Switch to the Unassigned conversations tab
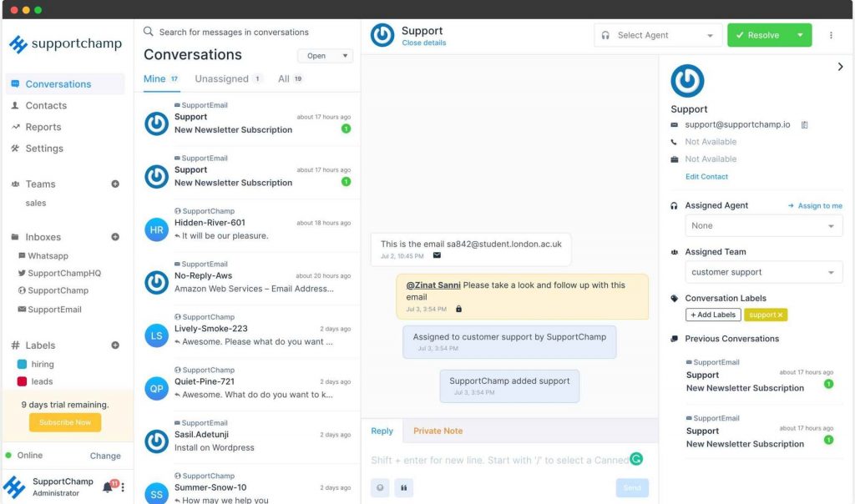 coord(229,79)
